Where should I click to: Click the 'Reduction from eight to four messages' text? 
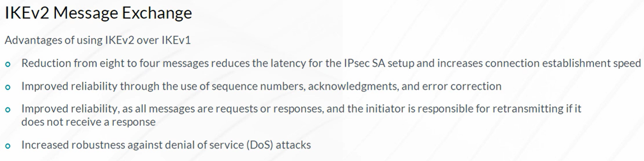(115, 63)
